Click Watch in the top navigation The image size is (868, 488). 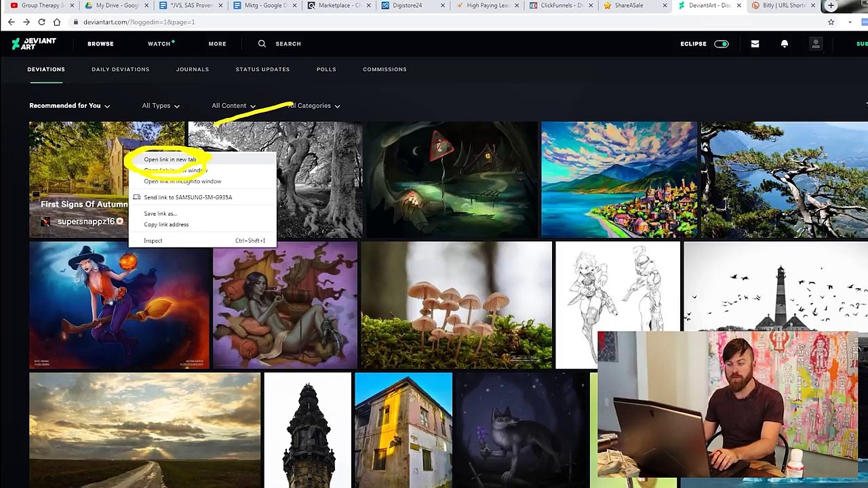coord(159,43)
